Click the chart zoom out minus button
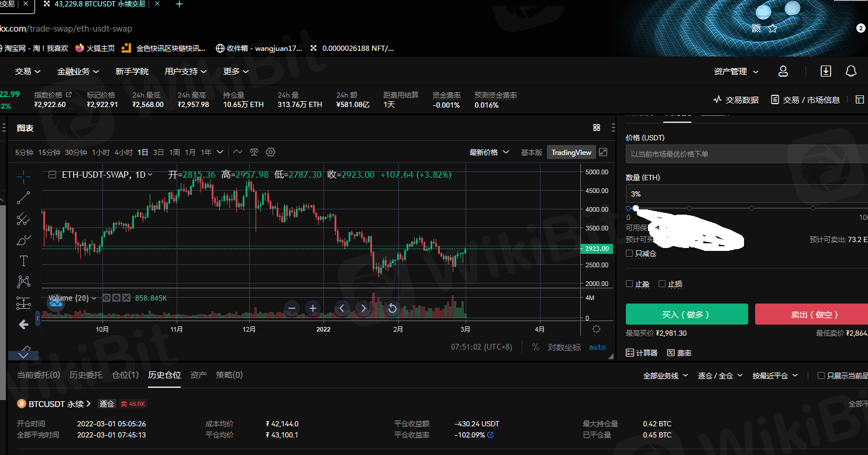The height and width of the screenshot is (455, 868). pos(292,308)
